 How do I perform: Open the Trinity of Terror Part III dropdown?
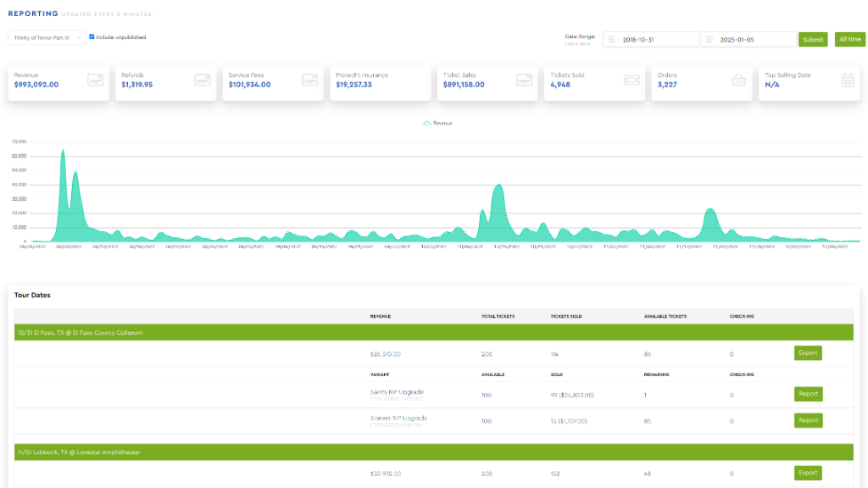pyautogui.click(x=47, y=37)
